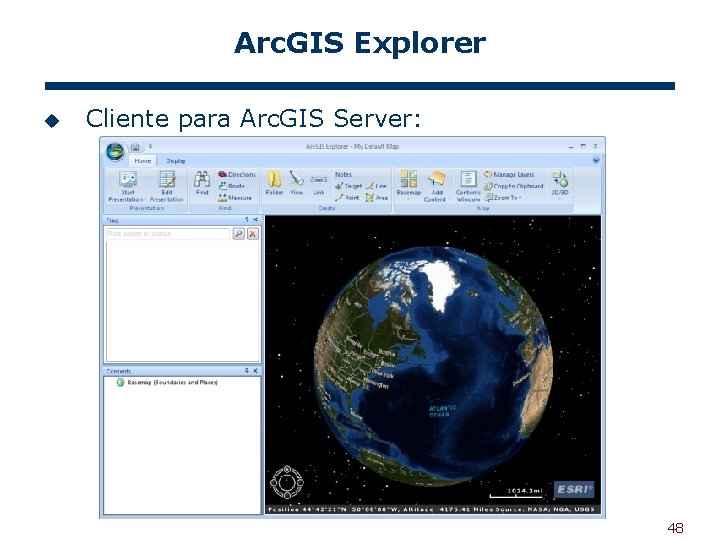Toggle the Contents Window button
The image size is (720, 540).
[x=468, y=186]
